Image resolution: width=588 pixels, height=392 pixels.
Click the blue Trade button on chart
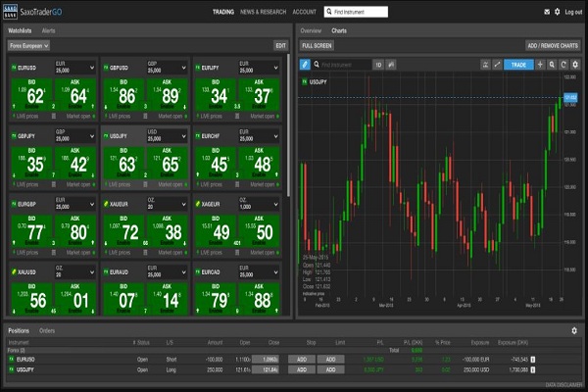click(x=518, y=65)
